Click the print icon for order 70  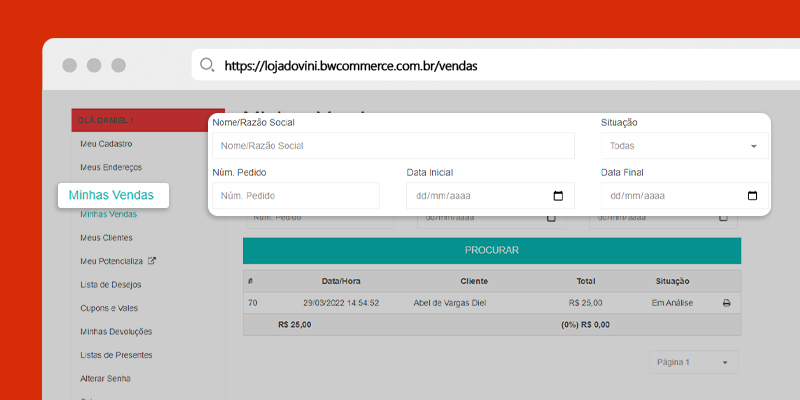click(x=727, y=303)
